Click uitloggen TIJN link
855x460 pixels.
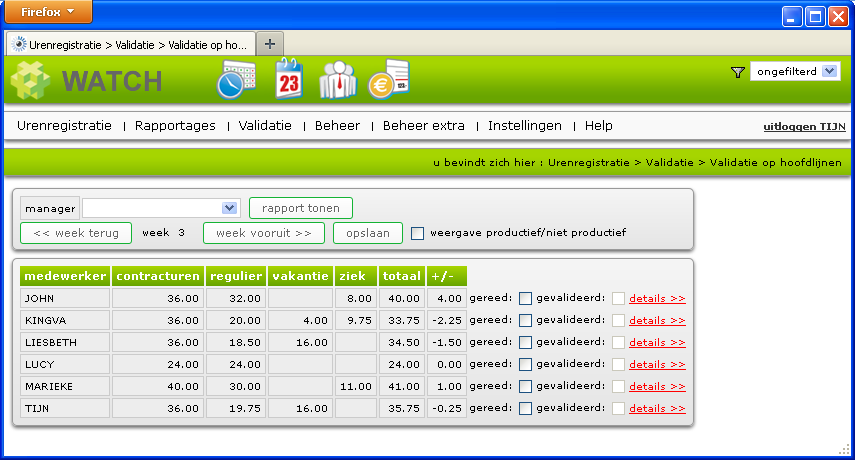point(804,126)
